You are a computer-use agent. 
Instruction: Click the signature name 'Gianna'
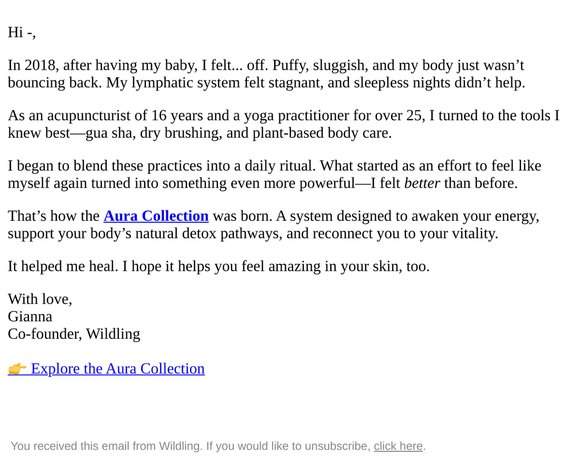[30, 316]
